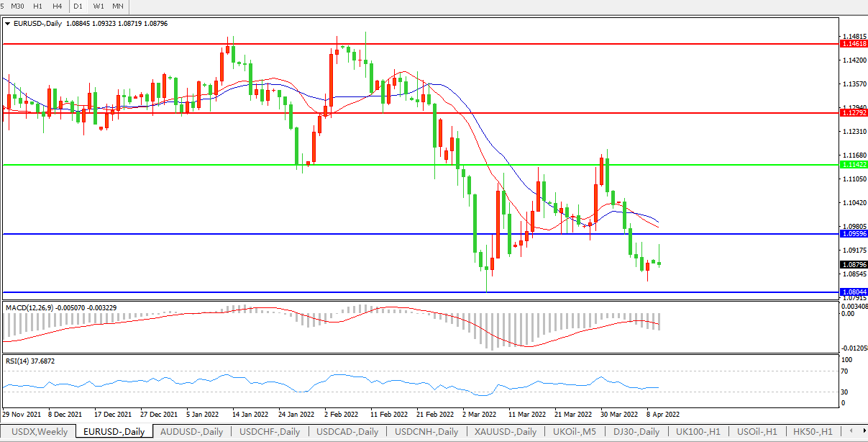Select the green 1.11422 horizontal line label
868x442 pixels.
853,165
